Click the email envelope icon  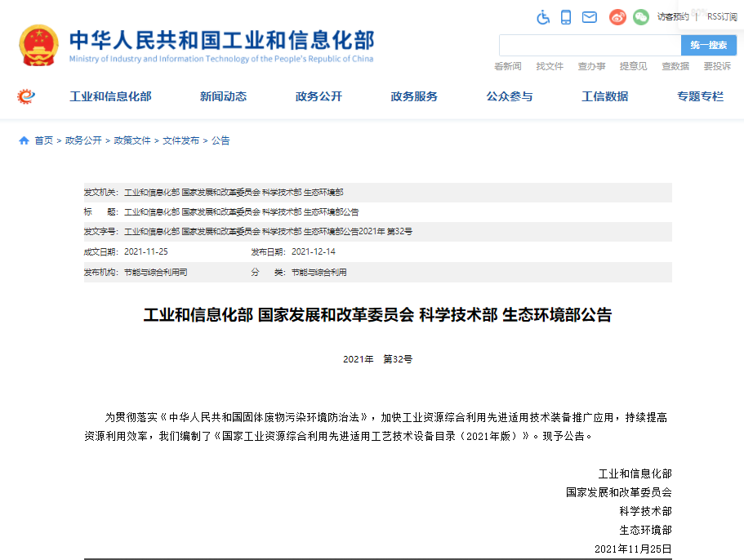589,17
